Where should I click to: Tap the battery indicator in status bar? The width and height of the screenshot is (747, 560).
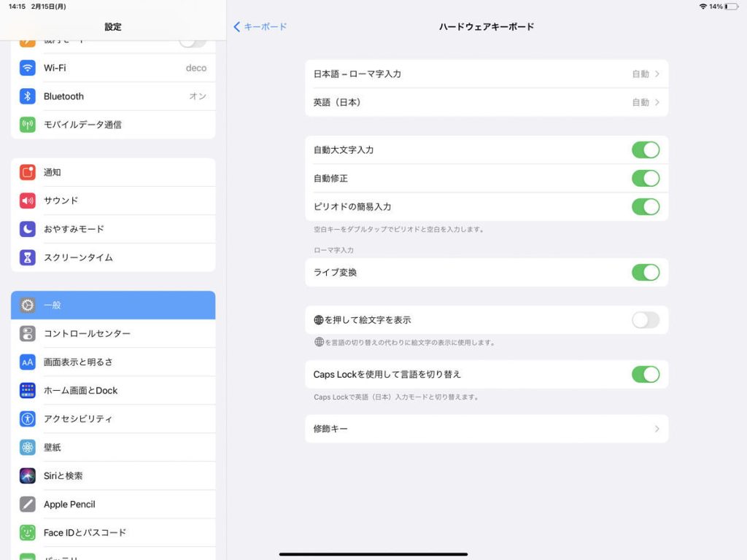[731, 7]
